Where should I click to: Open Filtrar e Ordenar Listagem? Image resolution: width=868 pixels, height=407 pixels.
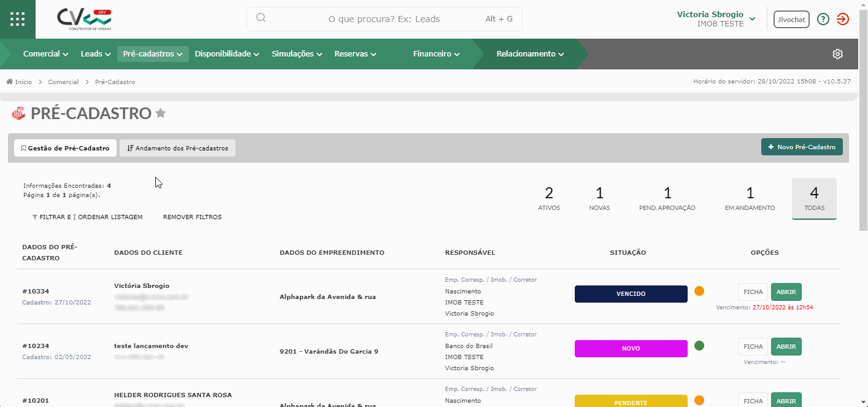coord(87,217)
